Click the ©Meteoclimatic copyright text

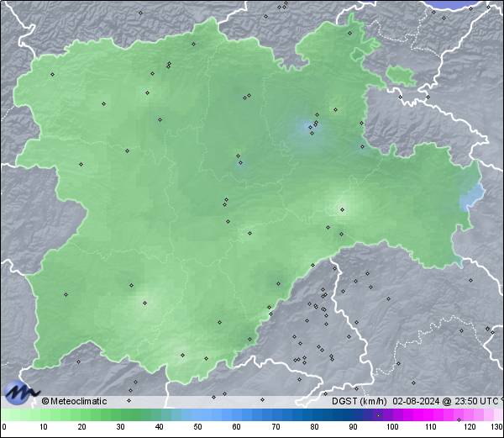(74, 401)
